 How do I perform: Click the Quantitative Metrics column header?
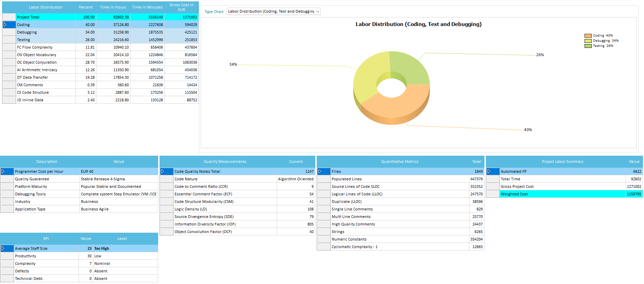[x=399, y=162]
